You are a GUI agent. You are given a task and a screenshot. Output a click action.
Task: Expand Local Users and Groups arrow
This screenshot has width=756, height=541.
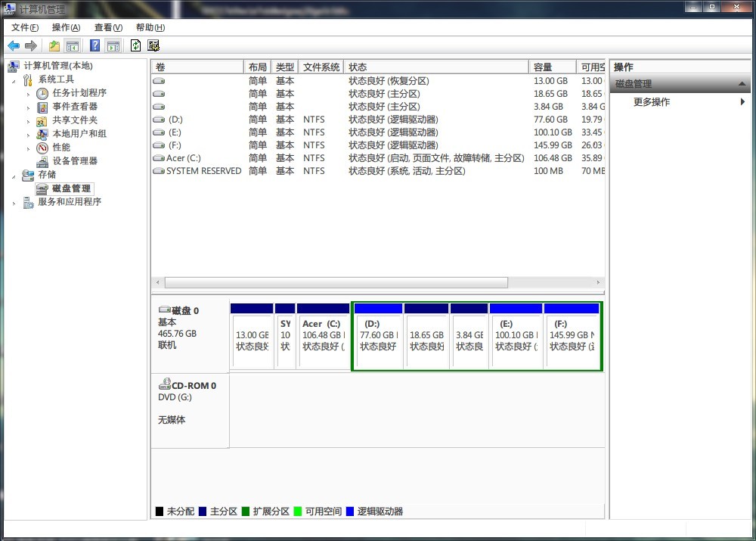[x=28, y=135]
